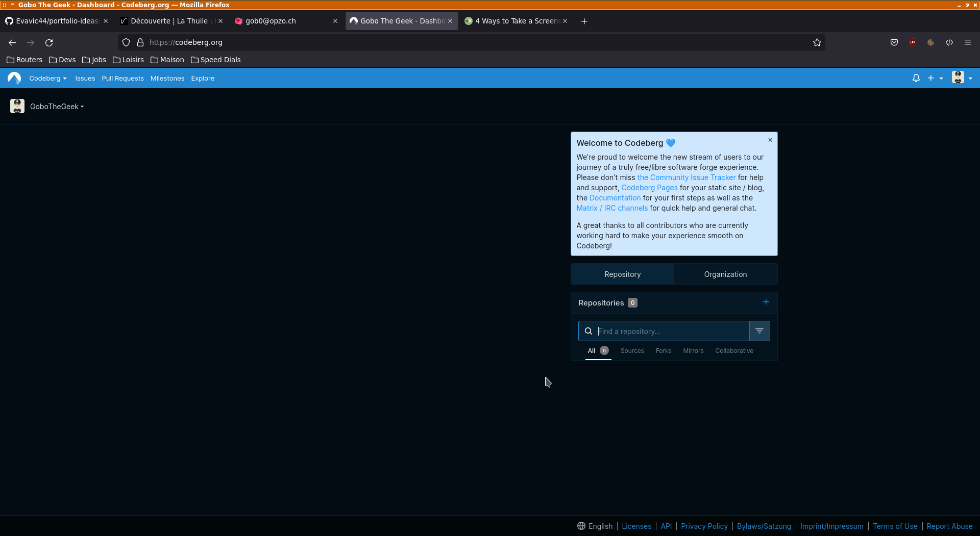980x536 pixels.
Task: Dismiss the Welcome to Codeberg message
Action: click(x=770, y=140)
